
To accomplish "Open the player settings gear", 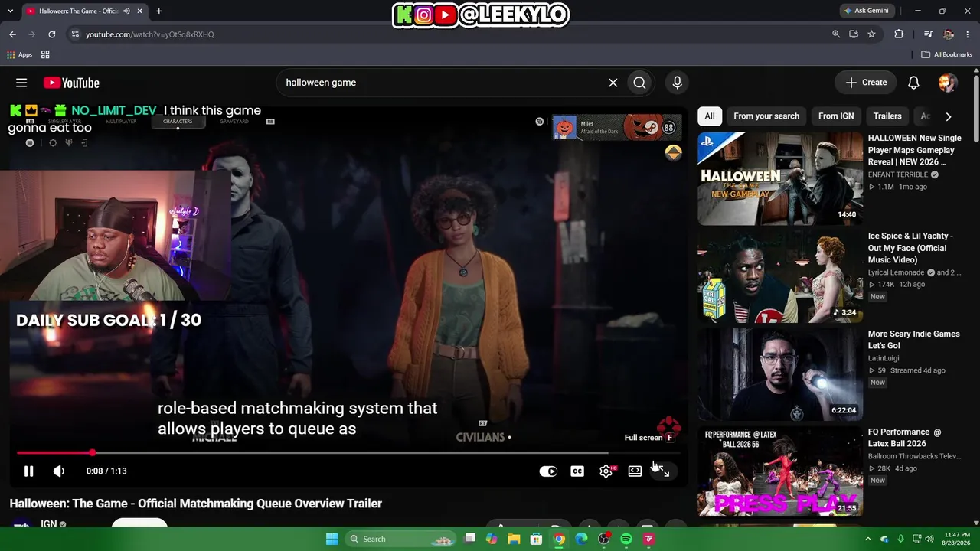I will coord(606,471).
